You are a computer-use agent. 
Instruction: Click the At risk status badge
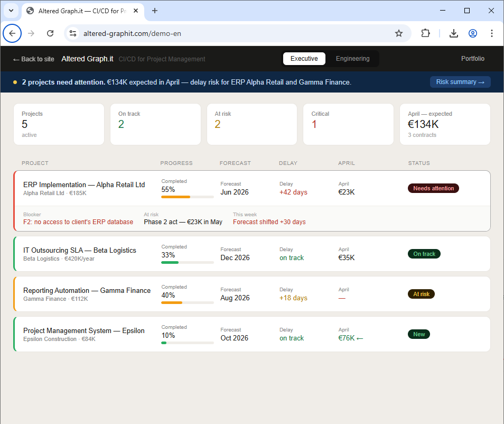[x=421, y=294]
